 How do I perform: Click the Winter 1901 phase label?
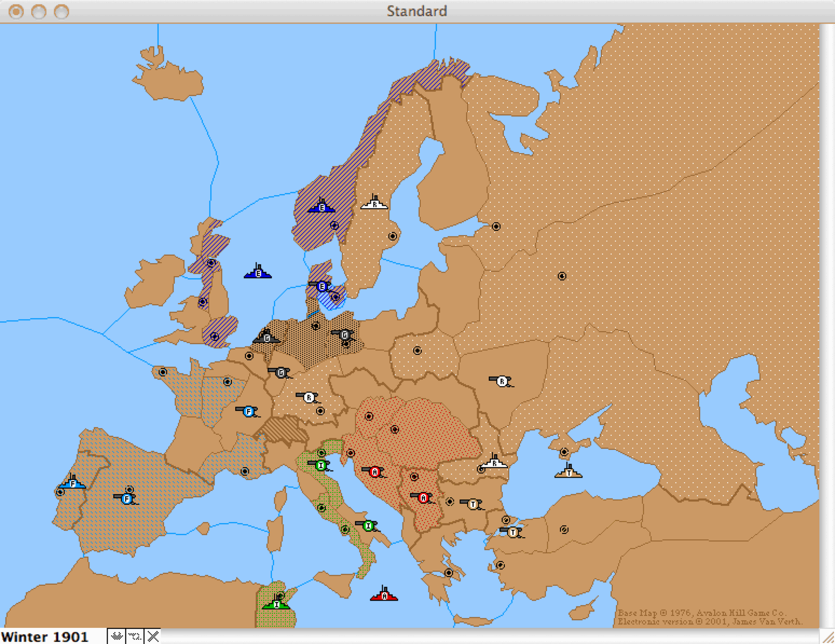(x=45, y=637)
